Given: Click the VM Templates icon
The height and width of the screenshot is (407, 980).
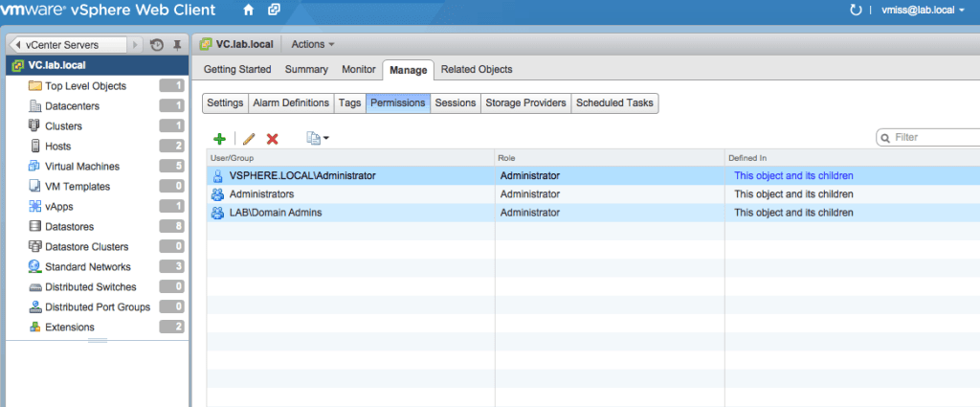Looking at the screenshot, I should click(35, 187).
